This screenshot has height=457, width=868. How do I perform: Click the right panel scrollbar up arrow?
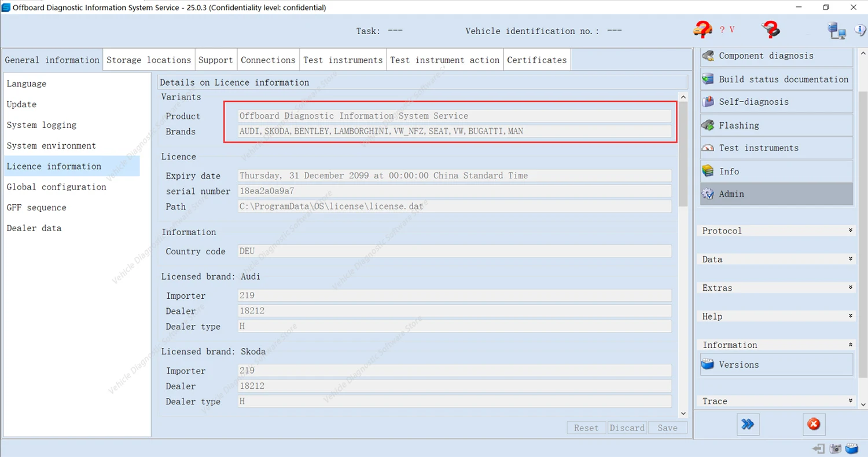pos(863,54)
